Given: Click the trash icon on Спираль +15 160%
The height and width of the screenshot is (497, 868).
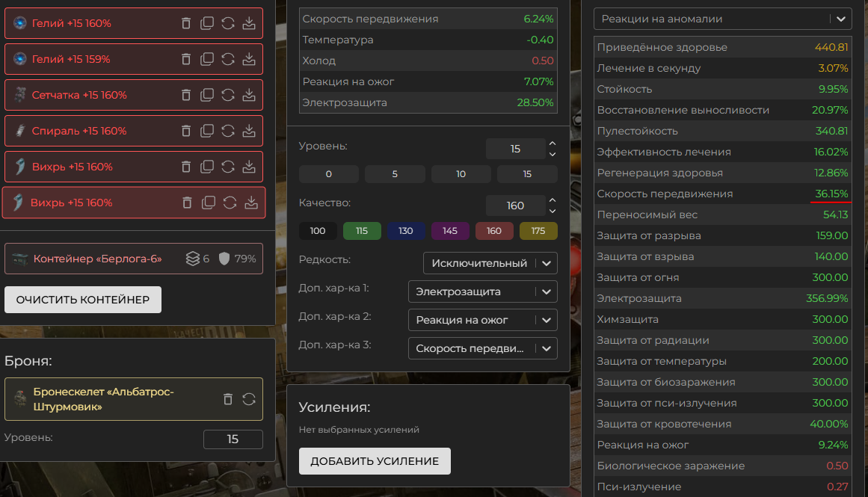Looking at the screenshot, I should coord(186,131).
